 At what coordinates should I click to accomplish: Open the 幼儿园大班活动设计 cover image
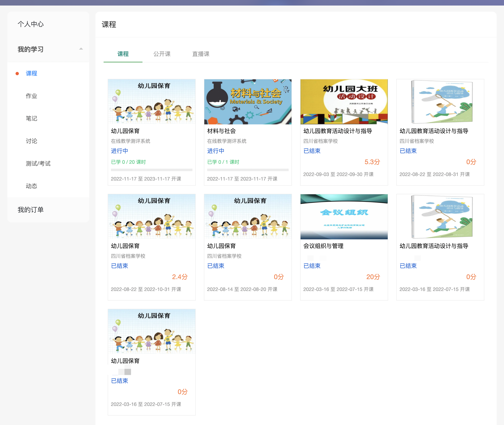point(344,102)
